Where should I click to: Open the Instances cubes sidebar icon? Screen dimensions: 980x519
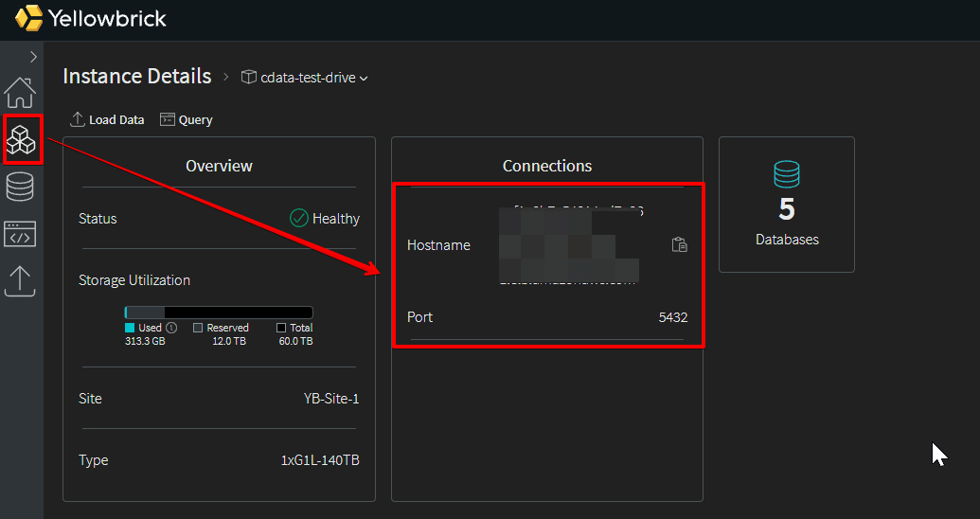(21, 139)
